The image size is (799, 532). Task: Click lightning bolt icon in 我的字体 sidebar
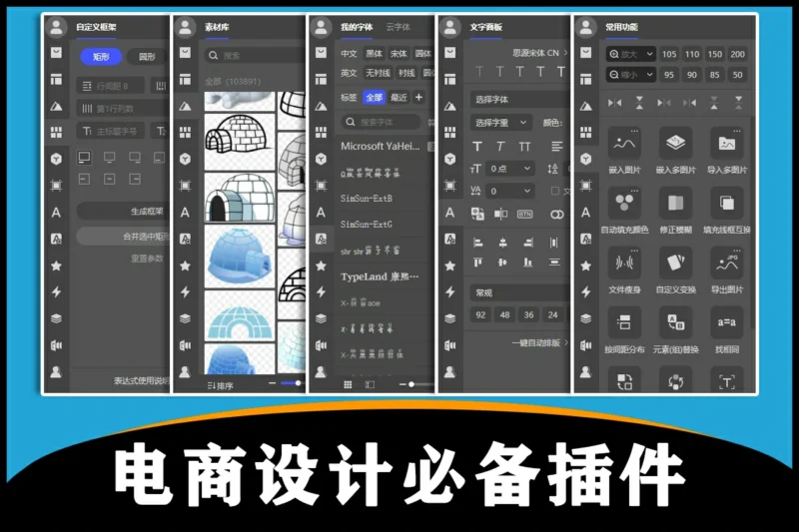321,291
